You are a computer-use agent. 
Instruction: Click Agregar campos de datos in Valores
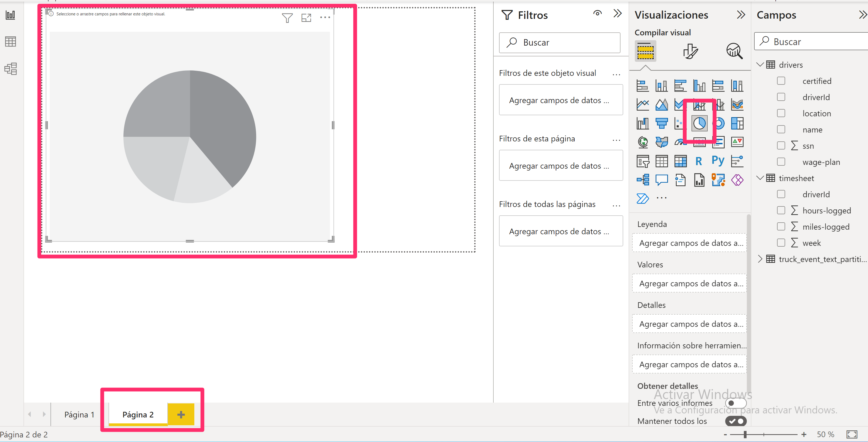pyautogui.click(x=690, y=283)
